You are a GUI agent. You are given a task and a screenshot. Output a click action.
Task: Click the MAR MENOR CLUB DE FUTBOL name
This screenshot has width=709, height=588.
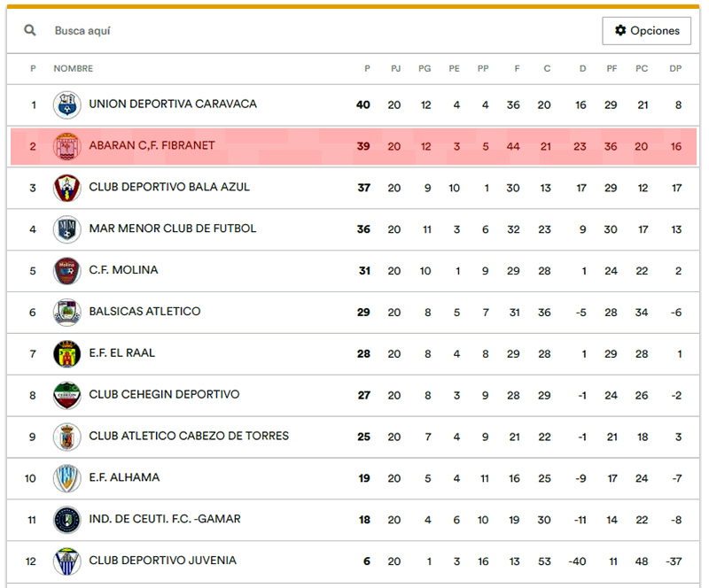coord(173,228)
